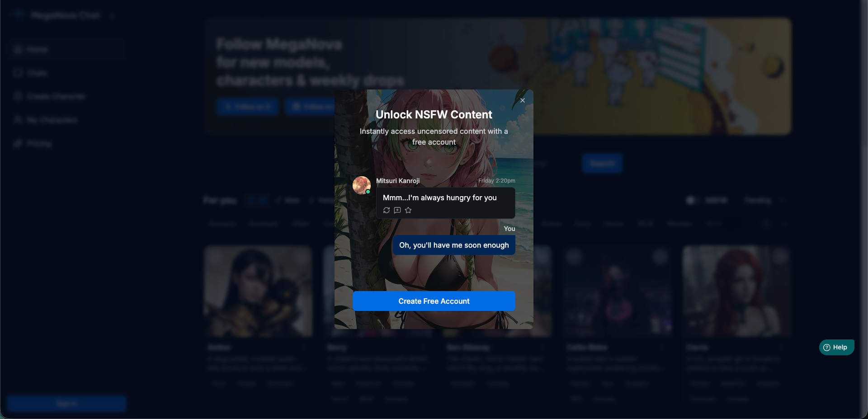The height and width of the screenshot is (419, 868).
Task: Click the regenerate message icon
Action: click(387, 210)
